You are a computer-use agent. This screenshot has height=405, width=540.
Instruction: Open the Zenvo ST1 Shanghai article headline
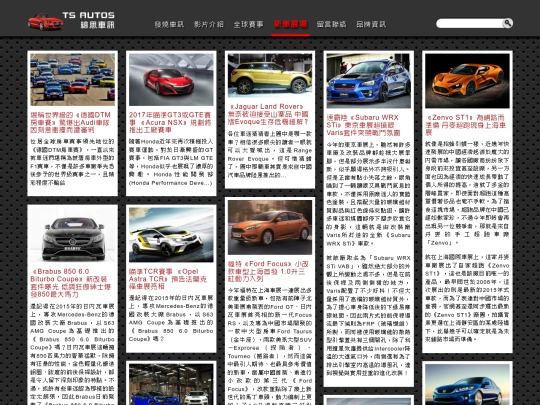(466, 125)
